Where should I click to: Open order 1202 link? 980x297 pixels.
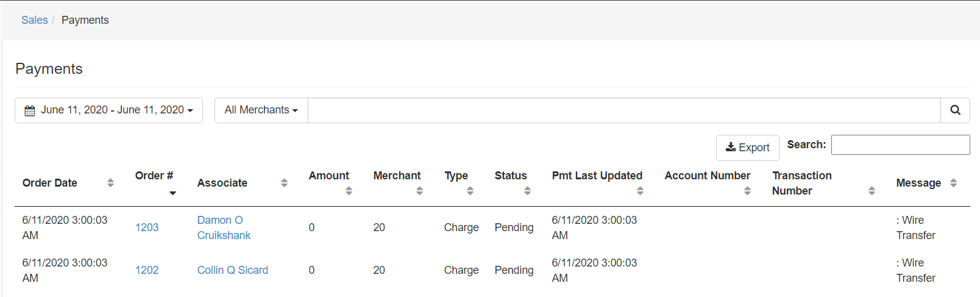coord(147,270)
